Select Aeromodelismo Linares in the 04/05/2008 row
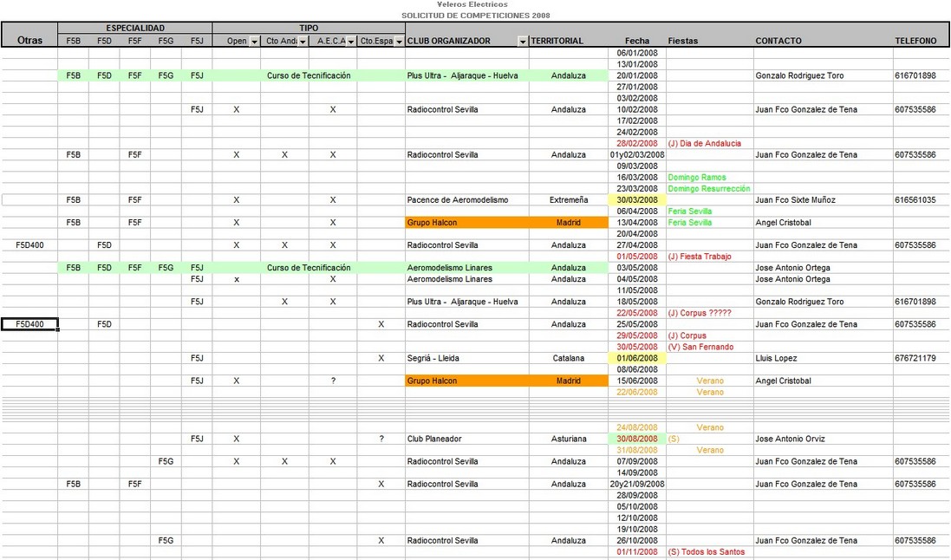 [x=467, y=279]
